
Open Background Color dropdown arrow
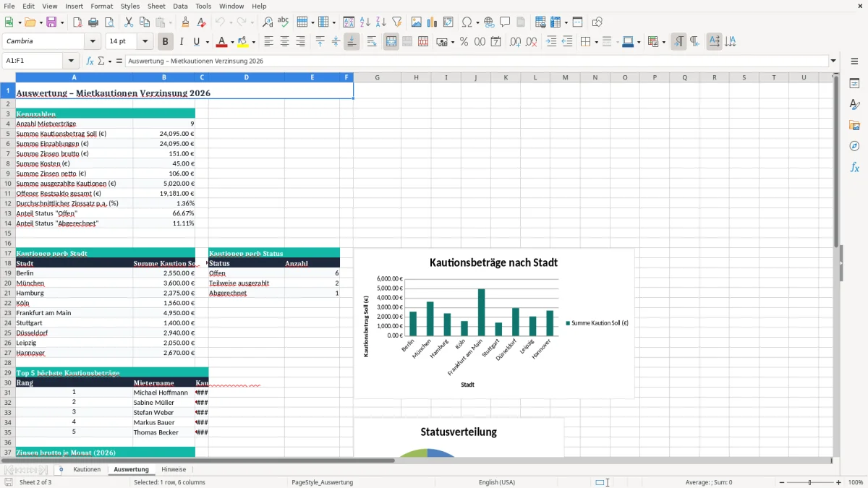253,42
